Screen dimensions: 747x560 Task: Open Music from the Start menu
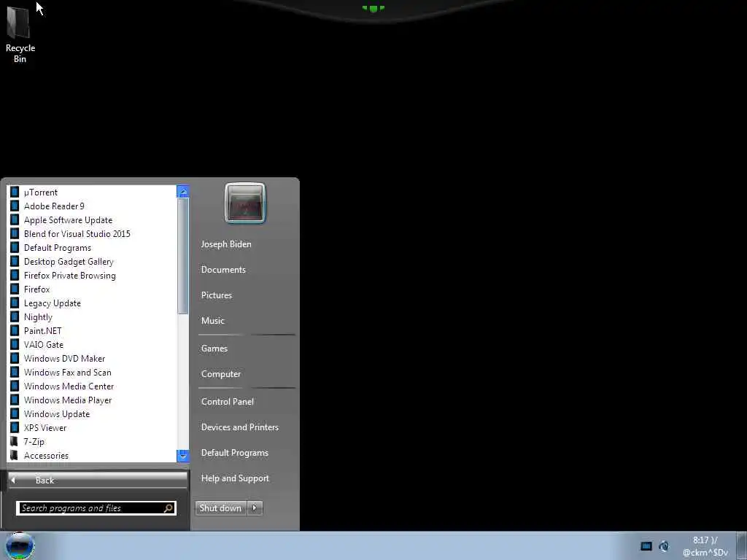[x=212, y=321]
